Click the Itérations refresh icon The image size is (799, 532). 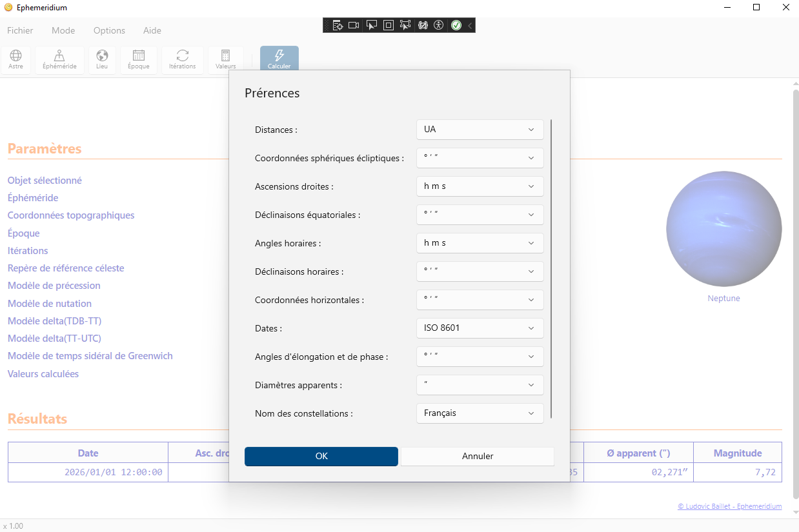click(183, 57)
